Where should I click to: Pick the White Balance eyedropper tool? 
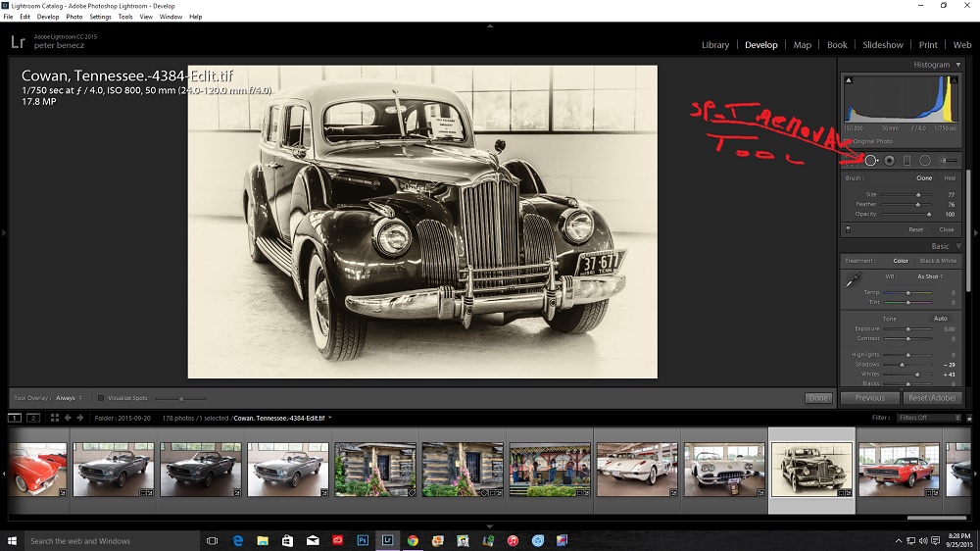[x=854, y=280]
